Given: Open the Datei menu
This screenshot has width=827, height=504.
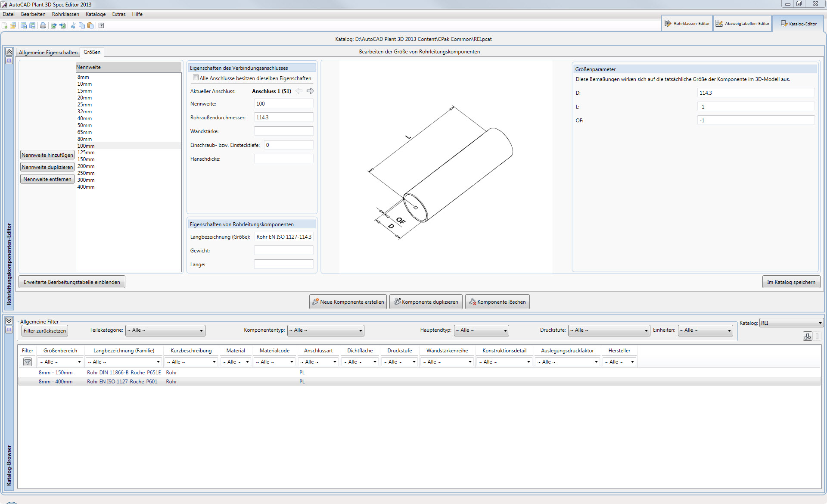Looking at the screenshot, I should pos(9,14).
